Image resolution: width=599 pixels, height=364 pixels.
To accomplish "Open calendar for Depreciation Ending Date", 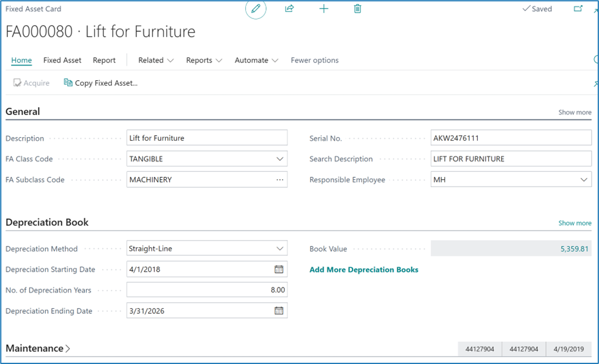I will click(x=279, y=311).
